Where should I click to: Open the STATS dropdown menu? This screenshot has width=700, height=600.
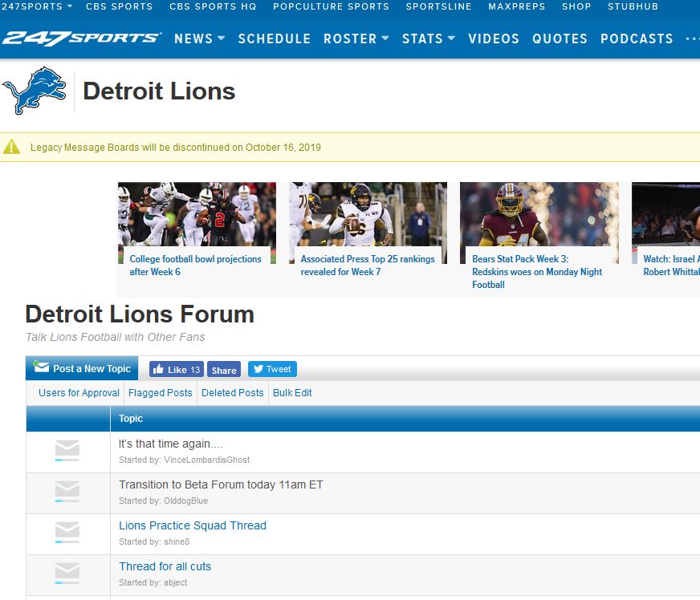click(428, 39)
